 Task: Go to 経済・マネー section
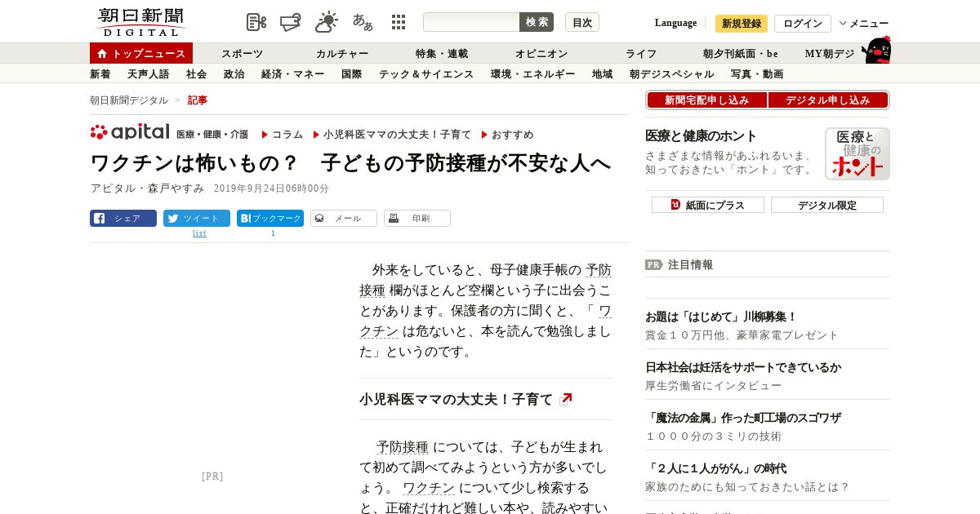click(x=293, y=74)
